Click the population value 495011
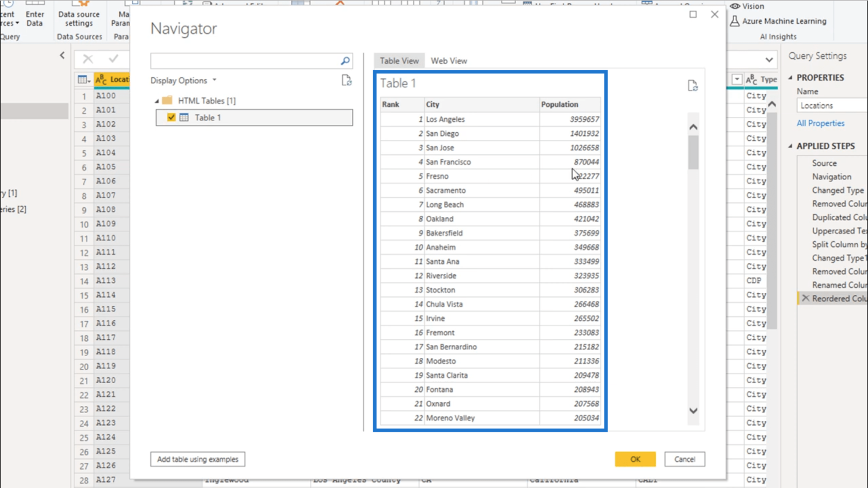 (x=586, y=191)
